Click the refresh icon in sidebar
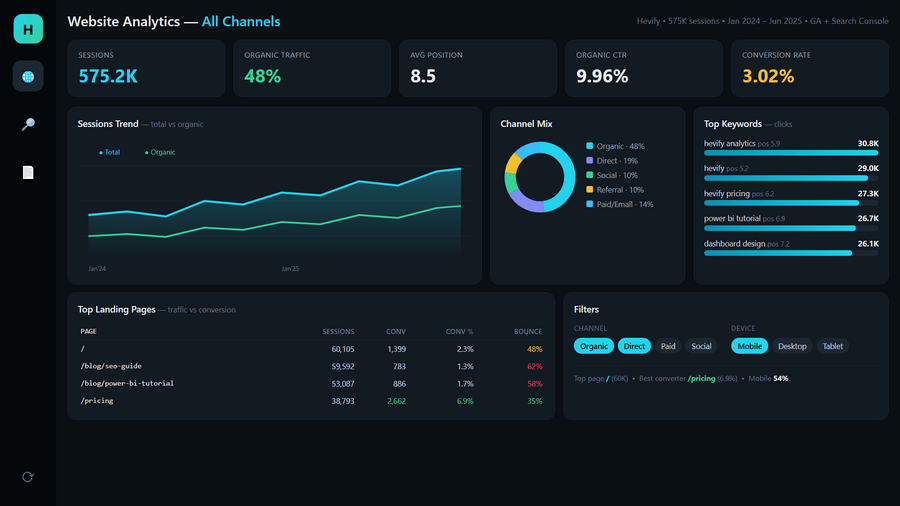 28,477
